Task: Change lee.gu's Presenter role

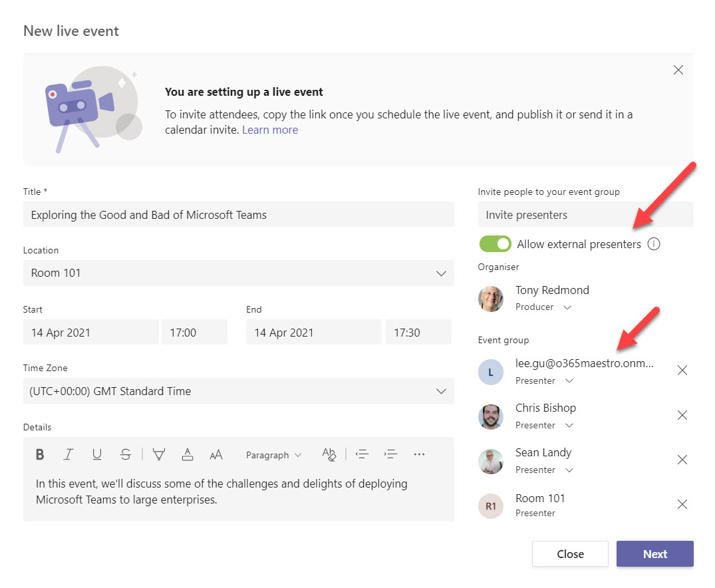Action: [544, 381]
